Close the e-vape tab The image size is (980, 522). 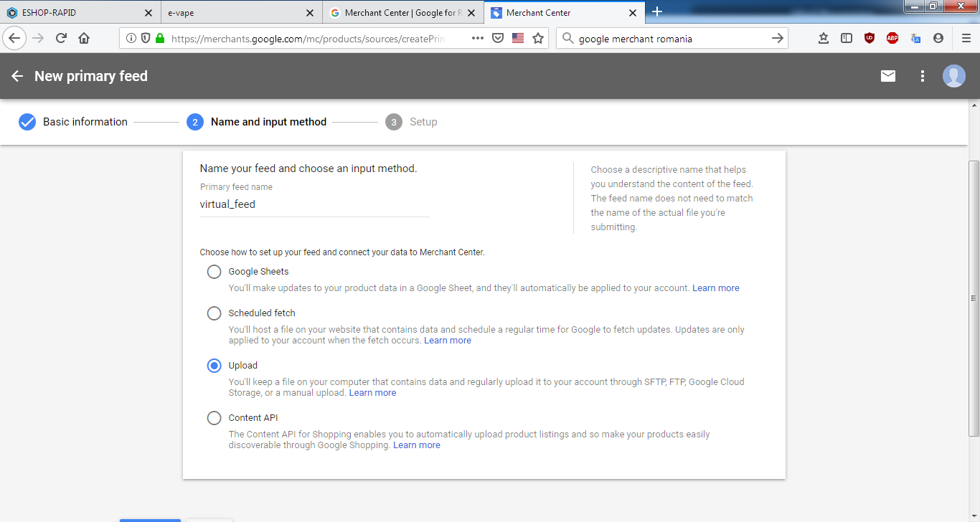click(x=310, y=13)
